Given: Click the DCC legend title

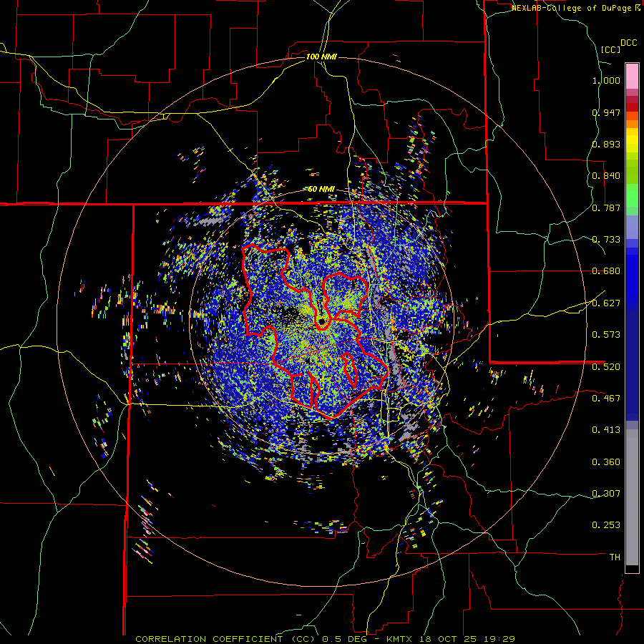Looking at the screenshot, I should pyautogui.click(x=628, y=43).
